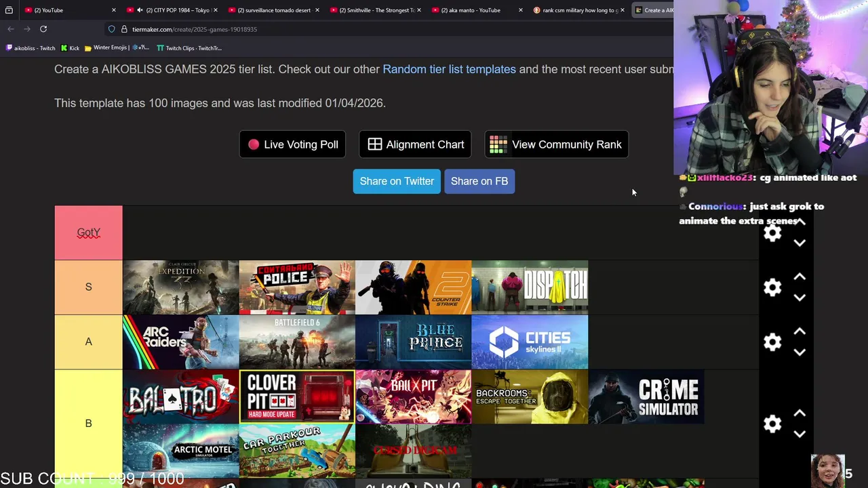This screenshot has height=488, width=868.
Task: Mute the CITY POP 1984 tab audio
Action: click(140, 10)
